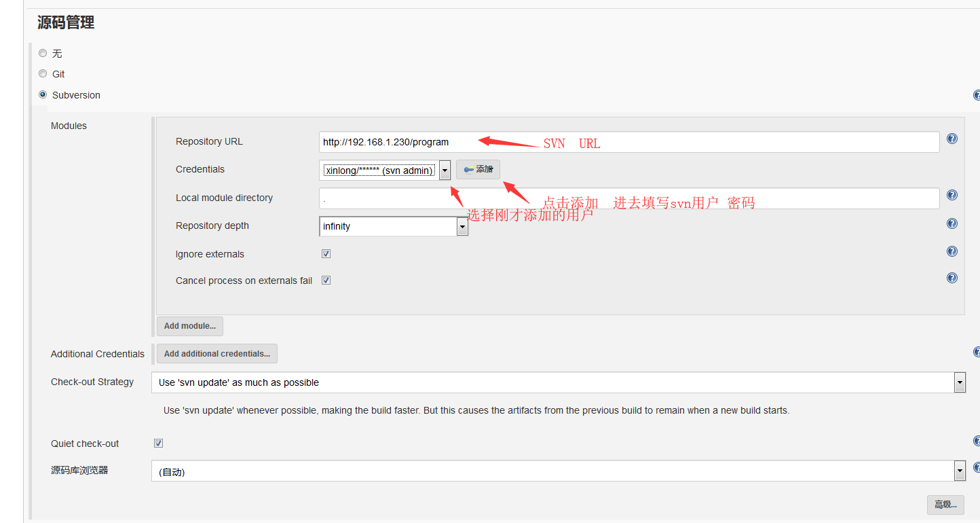Show help for Ignore externals option
This screenshot has height=523, width=980.
click(x=951, y=251)
